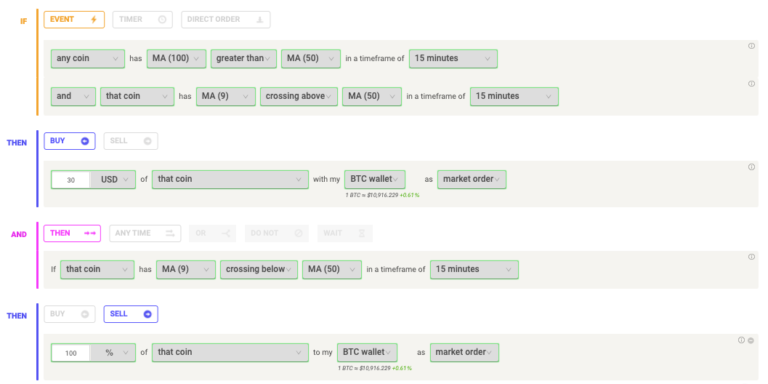Select the WAIT hourglass operator

click(x=345, y=234)
